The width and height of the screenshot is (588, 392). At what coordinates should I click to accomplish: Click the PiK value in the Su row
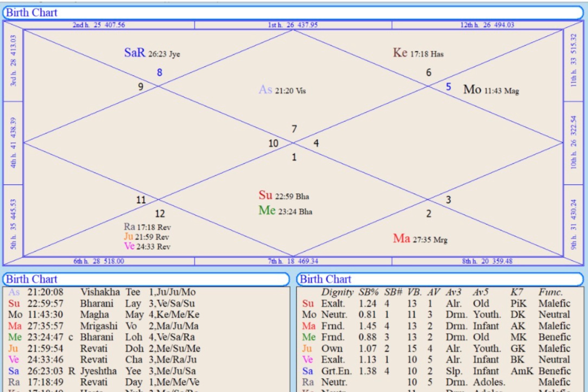tap(518, 304)
